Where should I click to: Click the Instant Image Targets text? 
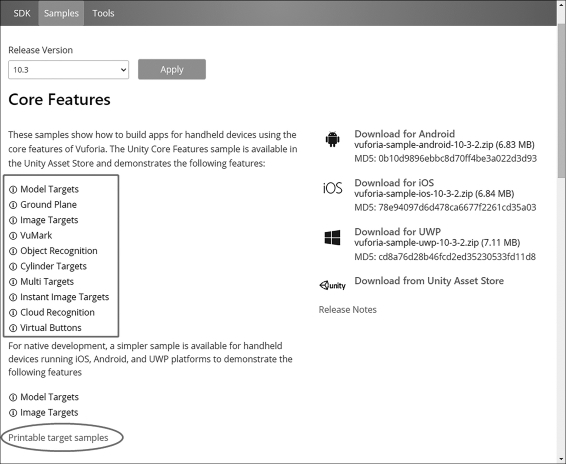pyautogui.click(x=65, y=297)
